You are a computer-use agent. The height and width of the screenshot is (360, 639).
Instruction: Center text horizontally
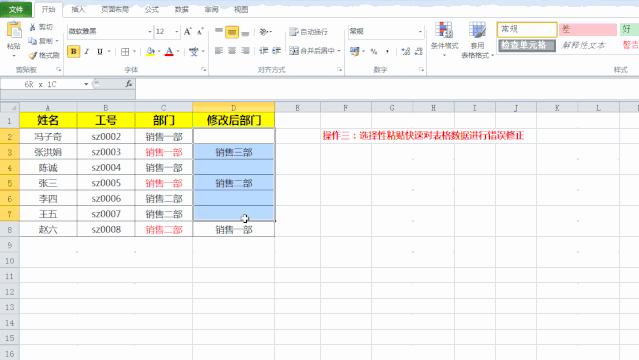[232, 51]
